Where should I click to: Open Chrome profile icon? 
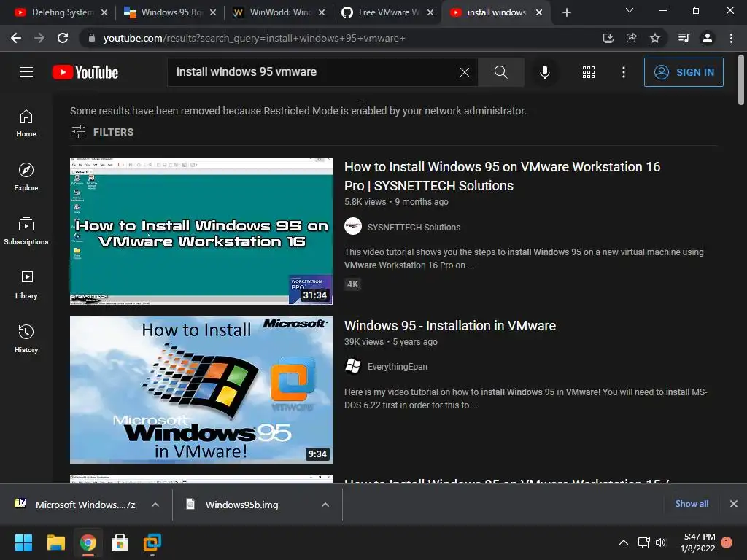pos(708,38)
